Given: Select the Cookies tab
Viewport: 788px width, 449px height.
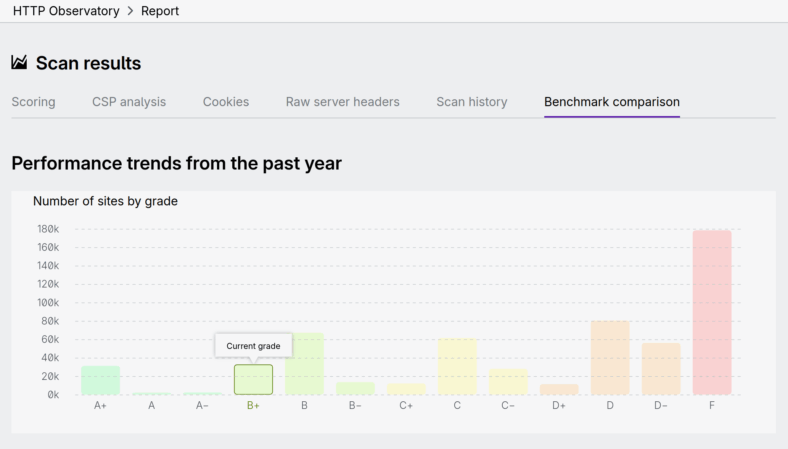Looking at the screenshot, I should pyautogui.click(x=226, y=102).
